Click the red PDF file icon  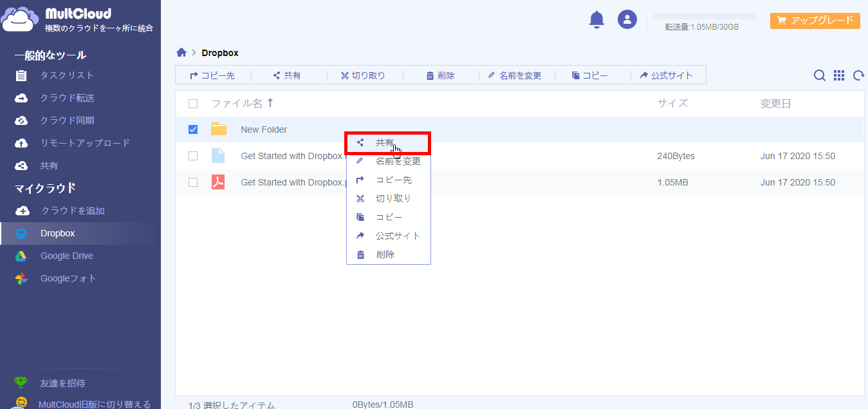click(218, 182)
